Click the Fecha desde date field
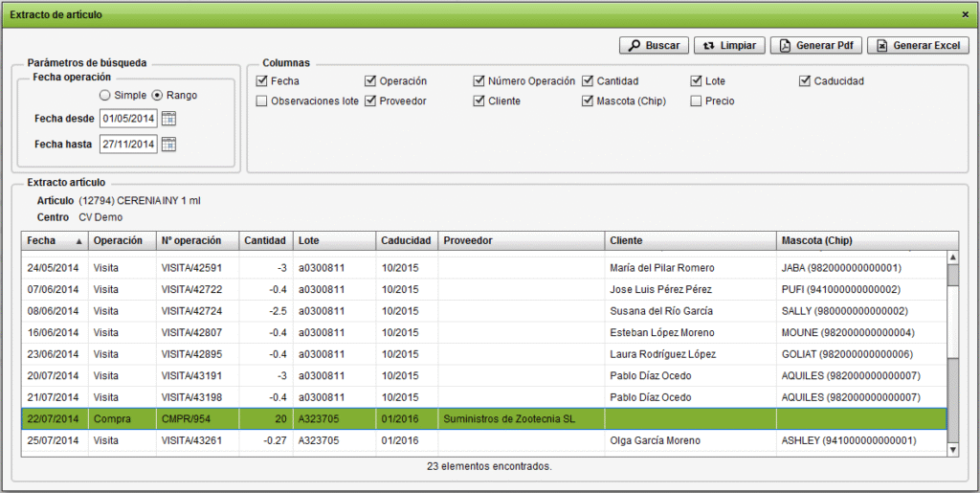This screenshot has height=493, width=980. coord(127,119)
